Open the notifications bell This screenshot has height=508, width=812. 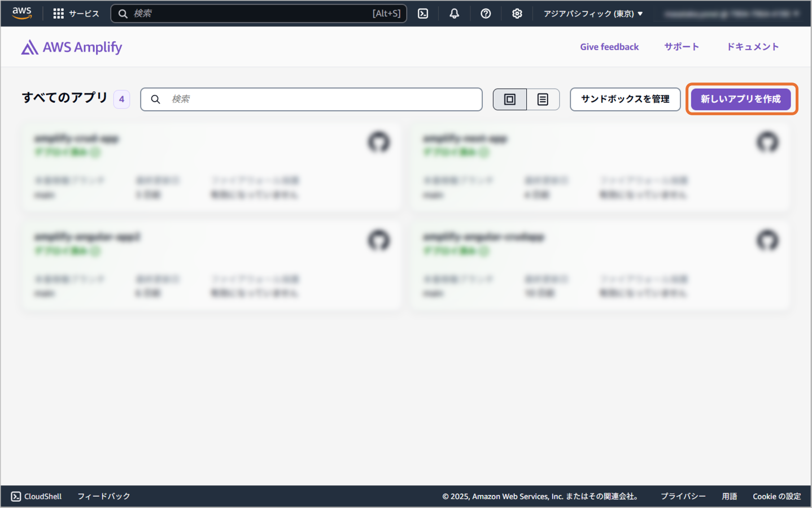[x=454, y=14]
